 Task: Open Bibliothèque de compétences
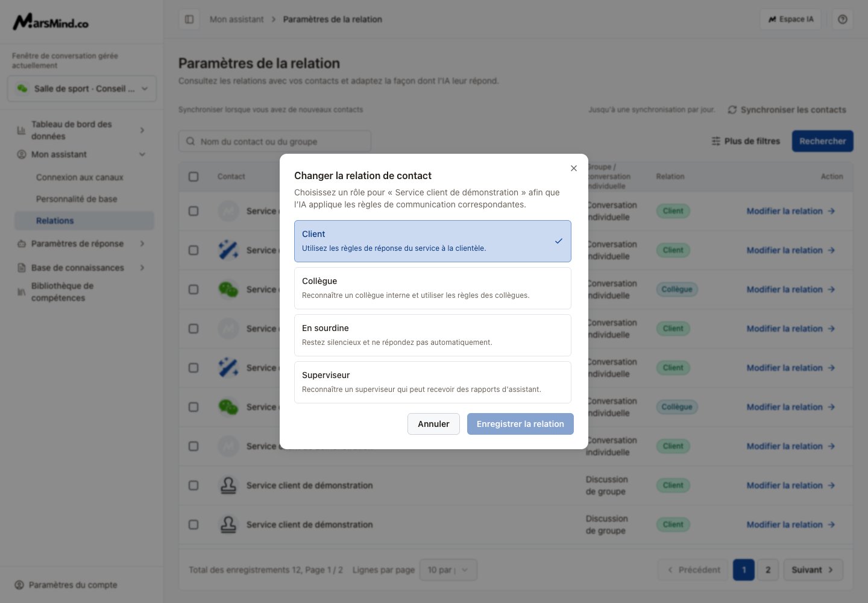tap(82, 292)
